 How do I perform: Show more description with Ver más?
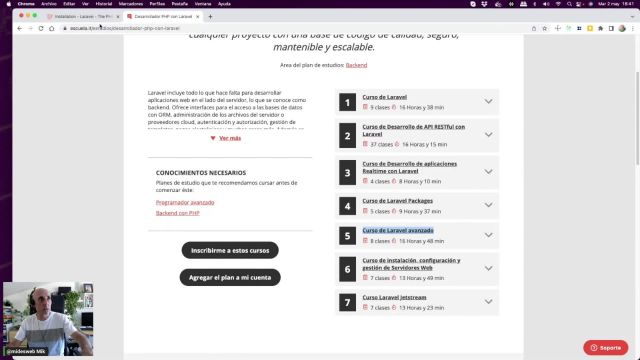[x=230, y=138]
